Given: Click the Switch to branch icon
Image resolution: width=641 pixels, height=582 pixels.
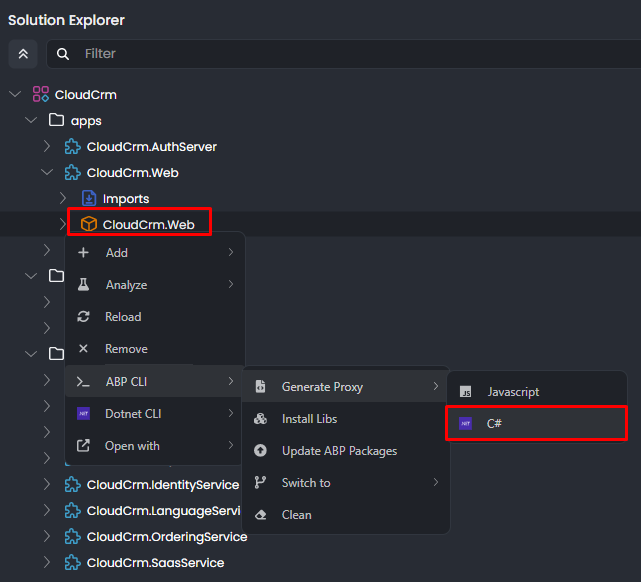Looking at the screenshot, I should tap(261, 483).
